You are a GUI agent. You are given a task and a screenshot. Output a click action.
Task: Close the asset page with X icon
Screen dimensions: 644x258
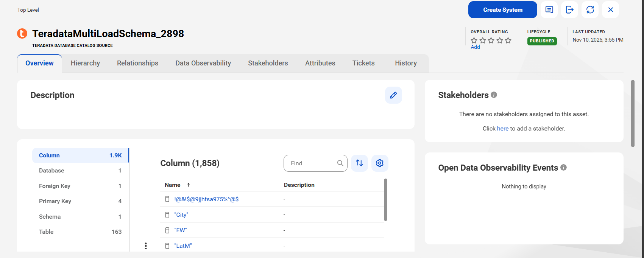tap(610, 10)
